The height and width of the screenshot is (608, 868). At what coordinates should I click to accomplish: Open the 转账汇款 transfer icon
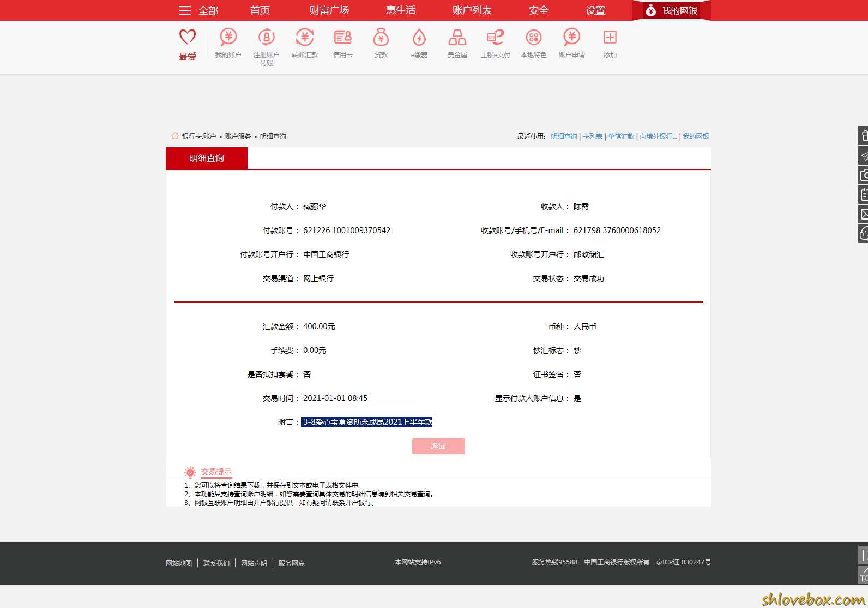tap(305, 37)
